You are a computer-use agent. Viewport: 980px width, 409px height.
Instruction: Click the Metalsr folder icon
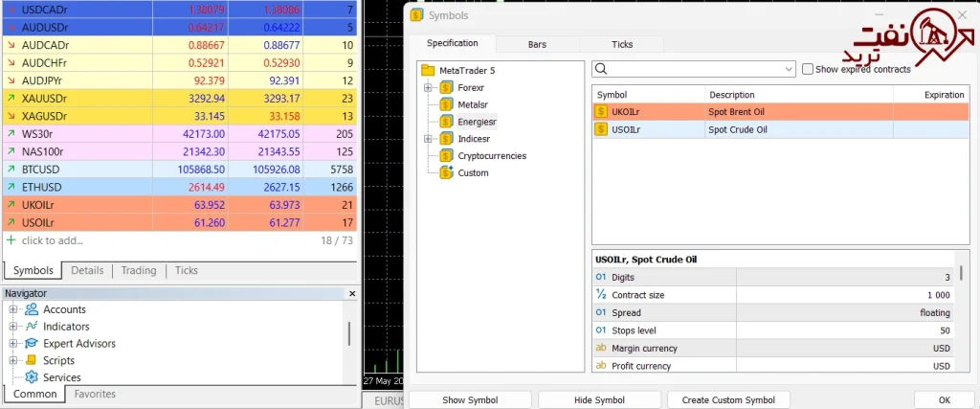[446, 104]
